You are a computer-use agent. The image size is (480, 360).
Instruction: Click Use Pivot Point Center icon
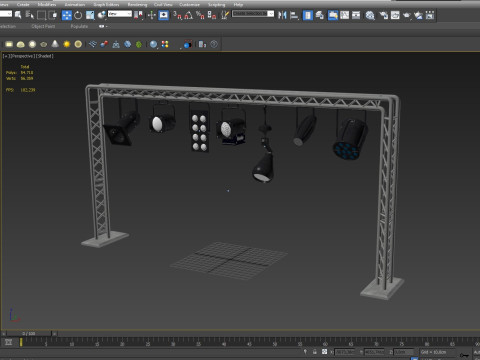point(139,15)
